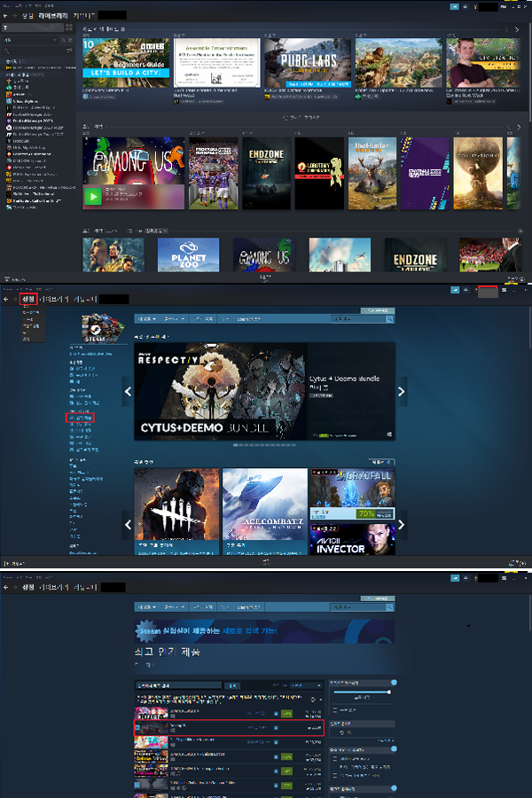
Task: Open the first search result row
Action: (x=229, y=714)
